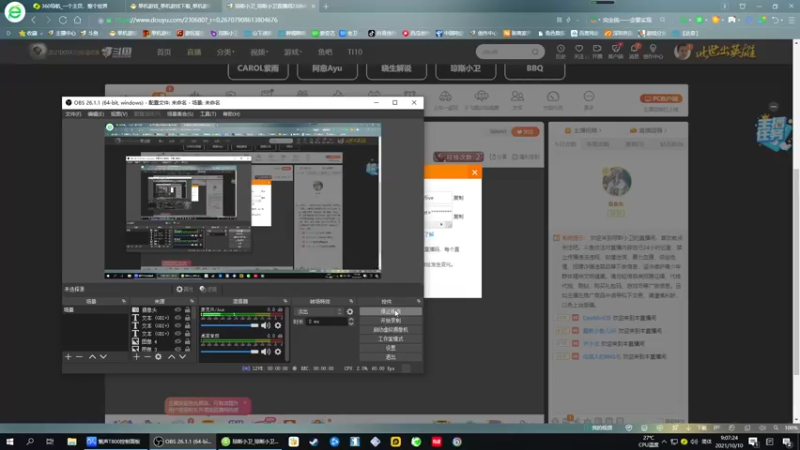Close the orange popup dialog
Viewport: 800px width, 450px height.
pyautogui.click(x=474, y=172)
